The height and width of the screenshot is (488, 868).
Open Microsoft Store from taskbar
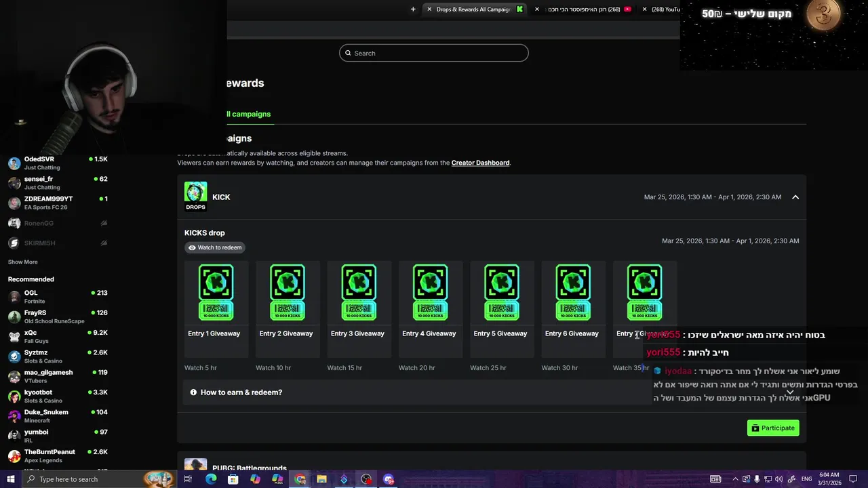point(233,479)
